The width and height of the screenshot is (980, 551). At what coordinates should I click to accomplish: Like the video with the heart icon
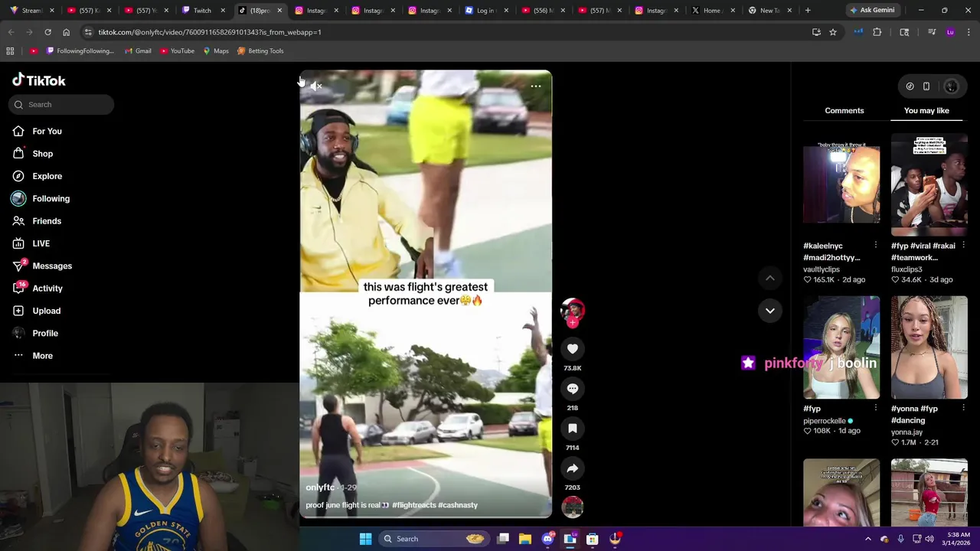click(573, 349)
